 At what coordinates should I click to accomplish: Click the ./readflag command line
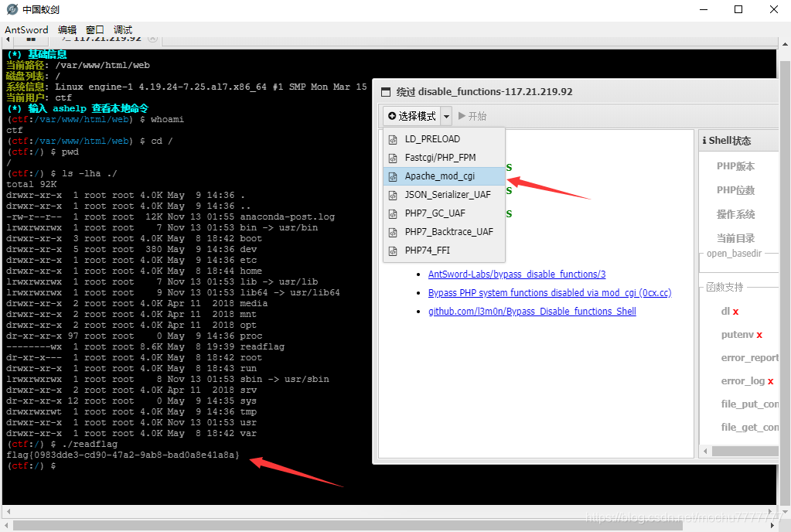point(62,445)
